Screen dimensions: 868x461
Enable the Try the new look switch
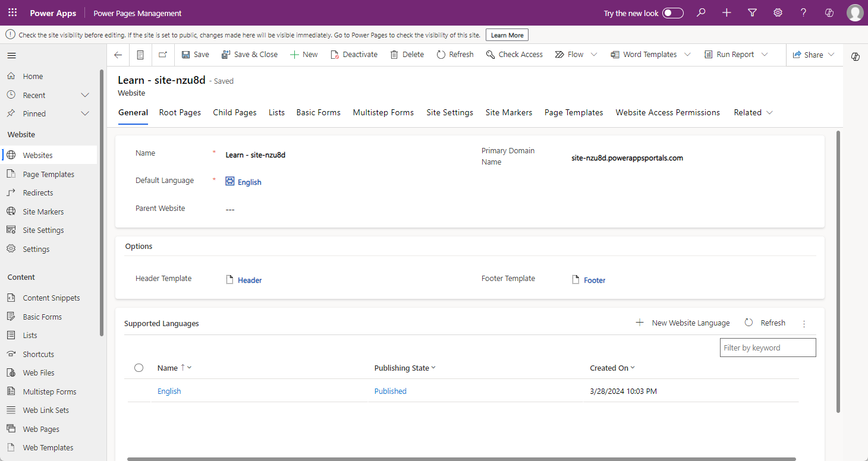[x=672, y=12]
